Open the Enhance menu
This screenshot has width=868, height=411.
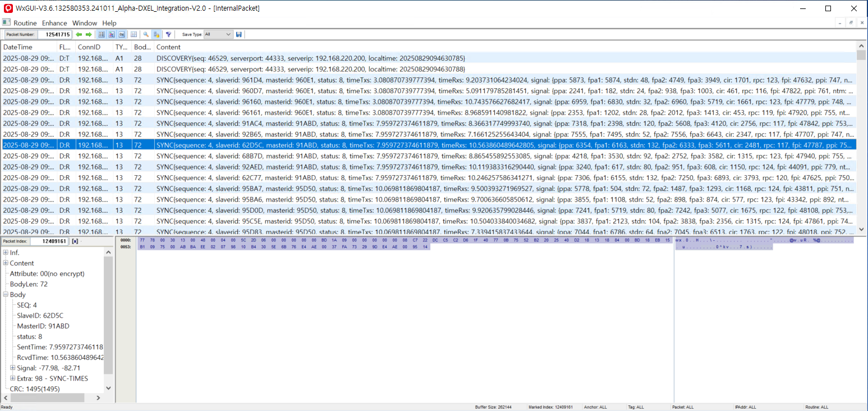(x=54, y=23)
